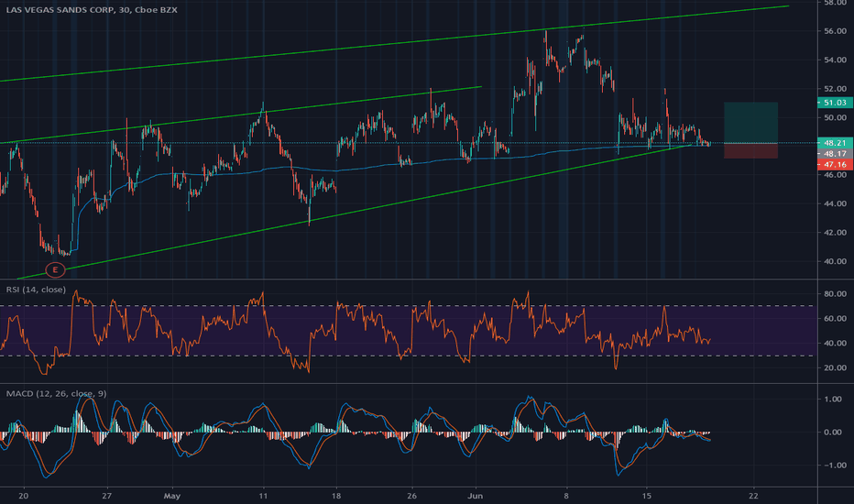Click the RSI 80.00 scale label
The height and width of the screenshot is (504, 854).
click(835, 293)
